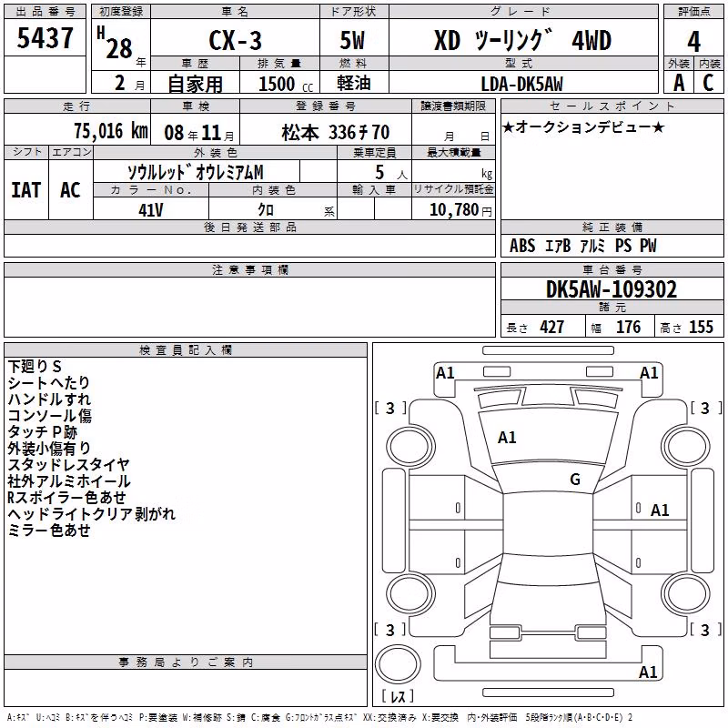Click inspector note ヘッドライトクリア剥がれ
The height and width of the screenshot is (728, 728).
tap(92, 513)
